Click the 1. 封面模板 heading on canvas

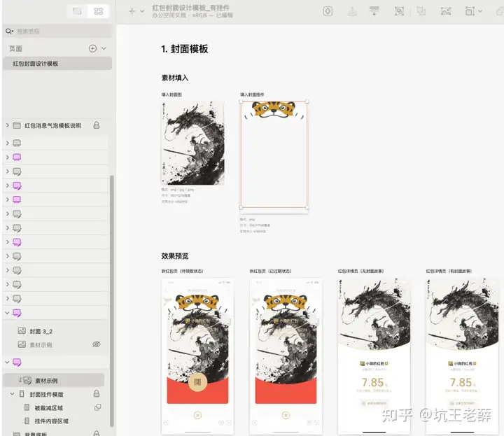coord(185,49)
